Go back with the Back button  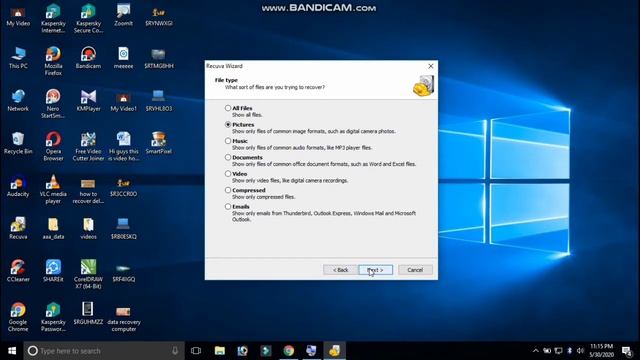[340, 270]
